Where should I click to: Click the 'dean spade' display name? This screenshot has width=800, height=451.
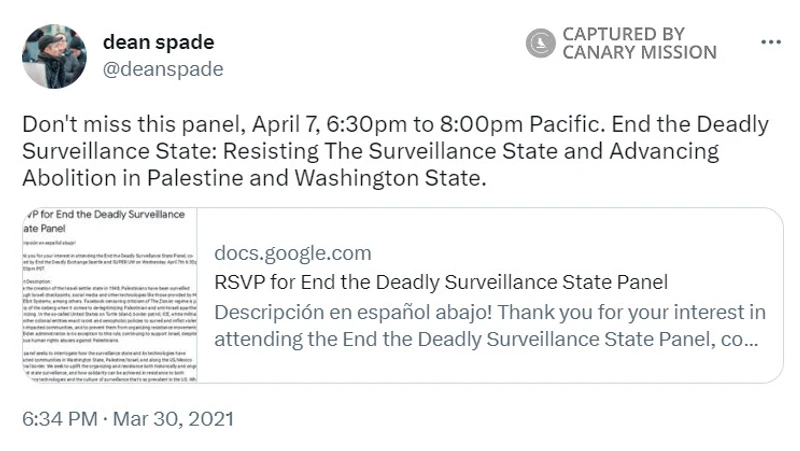(159, 42)
